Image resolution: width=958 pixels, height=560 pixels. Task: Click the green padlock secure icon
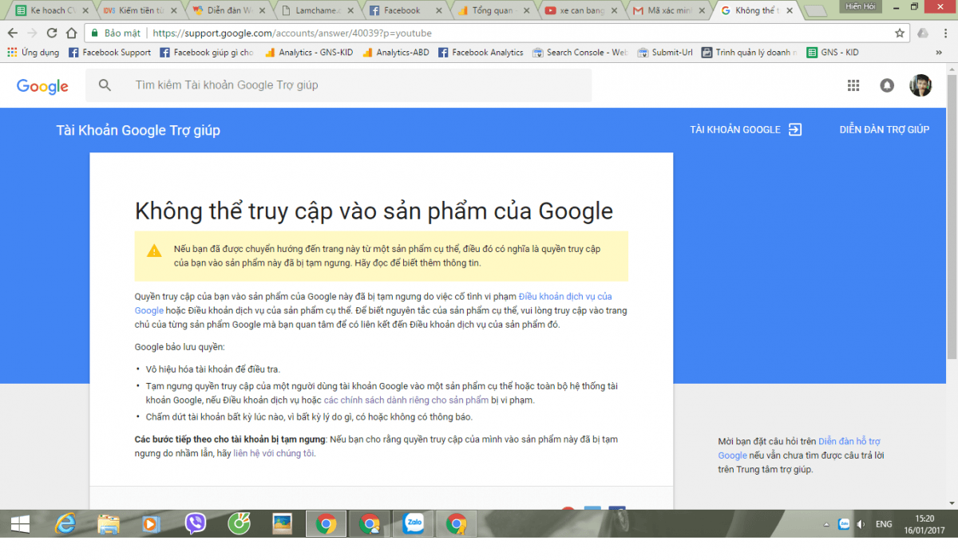coord(95,34)
